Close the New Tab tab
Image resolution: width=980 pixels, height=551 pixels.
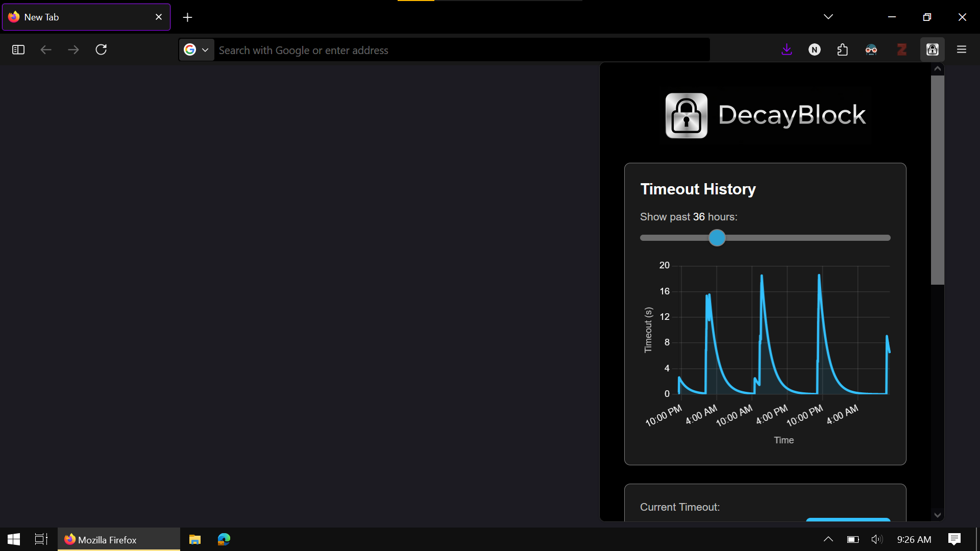[159, 17]
